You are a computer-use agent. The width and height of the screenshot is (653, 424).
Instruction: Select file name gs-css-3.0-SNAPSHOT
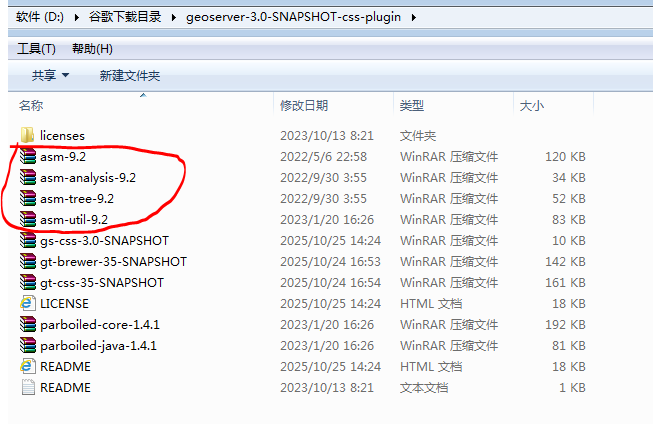(105, 241)
